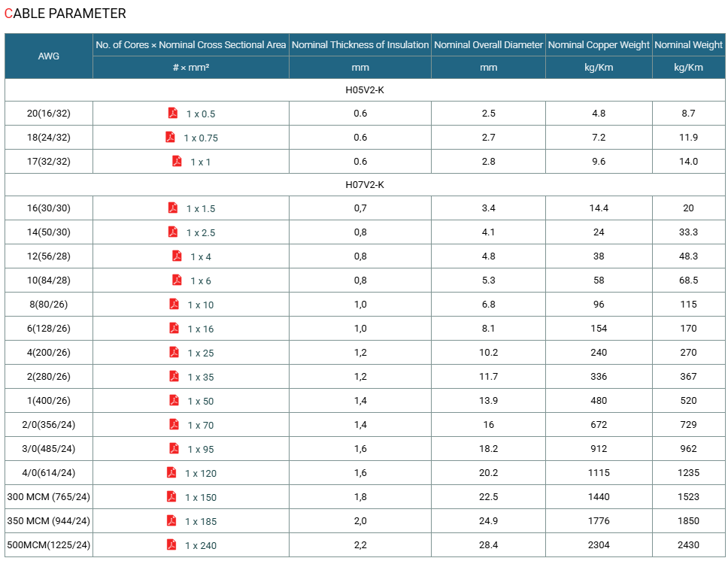This screenshot has height=561, width=728.
Task: Click the PDF icon beside 1 x 150
Action: click(x=171, y=497)
